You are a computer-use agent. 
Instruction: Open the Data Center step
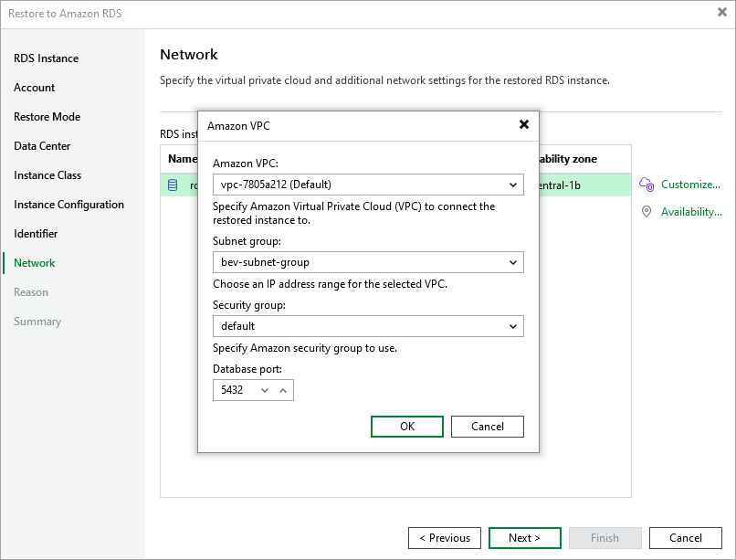tap(42, 146)
